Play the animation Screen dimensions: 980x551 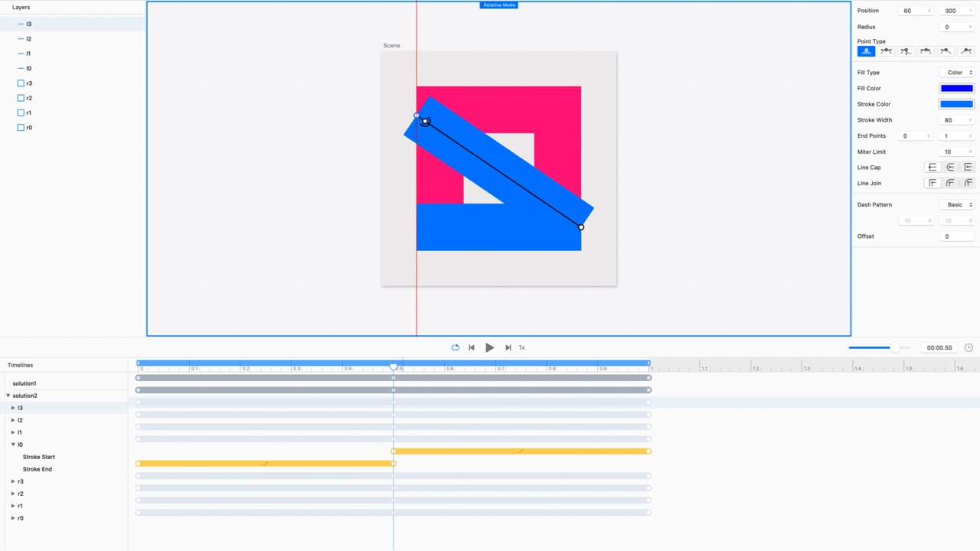click(x=490, y=347)
